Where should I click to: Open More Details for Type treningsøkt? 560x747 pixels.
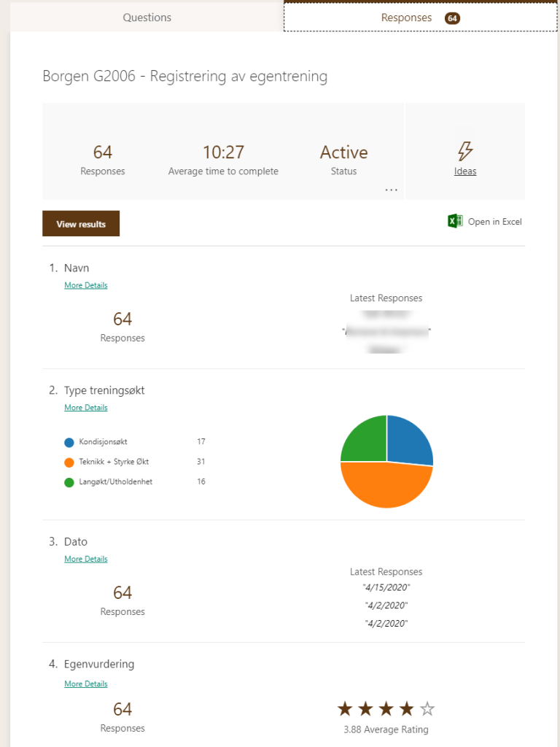pyautogui.click(x=85, y=408)
